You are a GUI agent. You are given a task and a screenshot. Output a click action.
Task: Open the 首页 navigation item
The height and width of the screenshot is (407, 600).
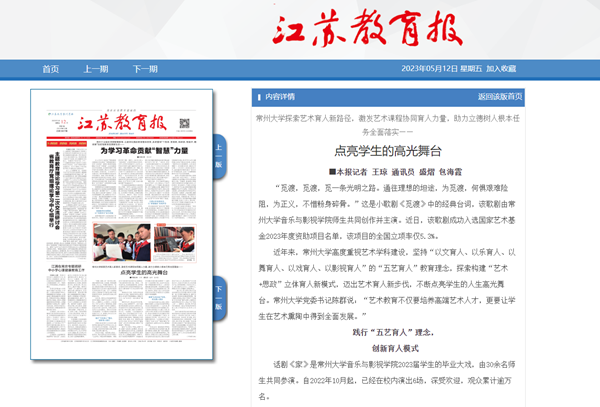click(50, 69)
